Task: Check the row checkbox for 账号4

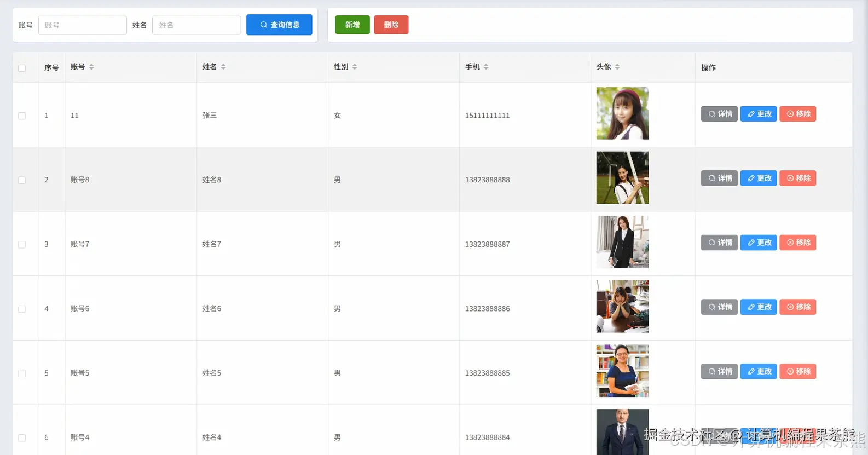Action: (22, 437)
